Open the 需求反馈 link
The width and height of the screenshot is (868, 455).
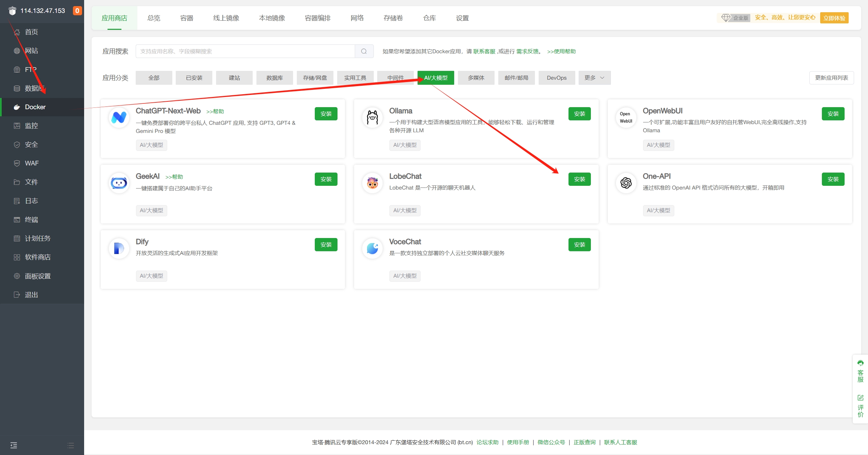527,51
